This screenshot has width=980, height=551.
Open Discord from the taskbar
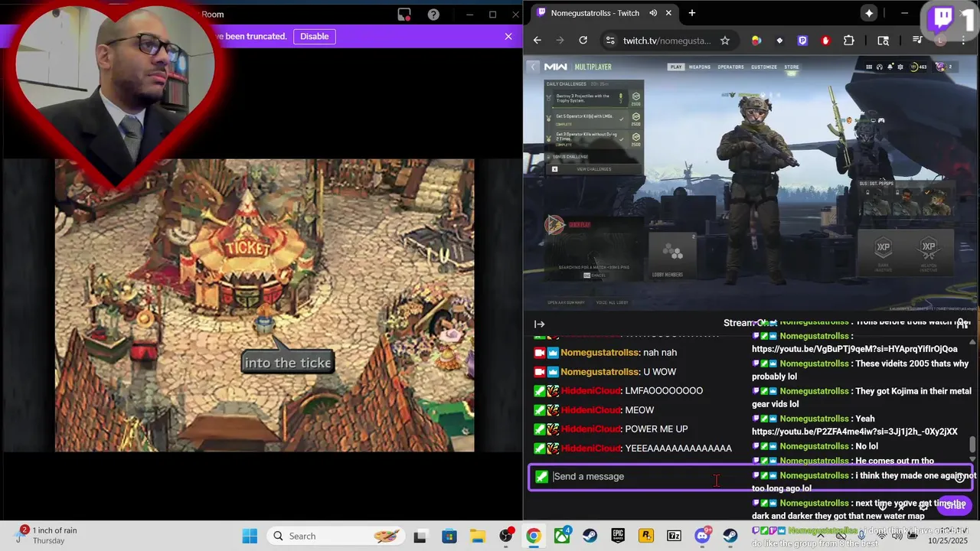tap(703, 536)
